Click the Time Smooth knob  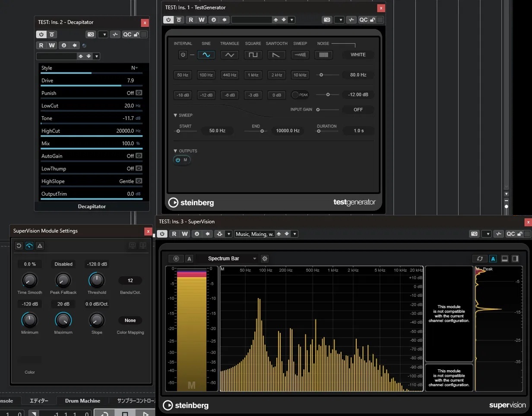[x=30, y=281]
